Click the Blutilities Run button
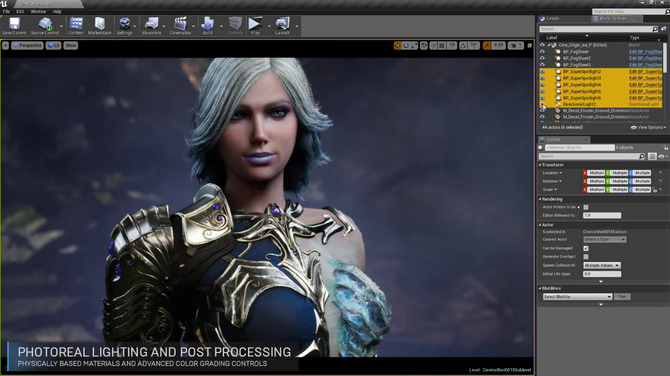The height and width of the screenshot is (376, 670). pos(622,297)
